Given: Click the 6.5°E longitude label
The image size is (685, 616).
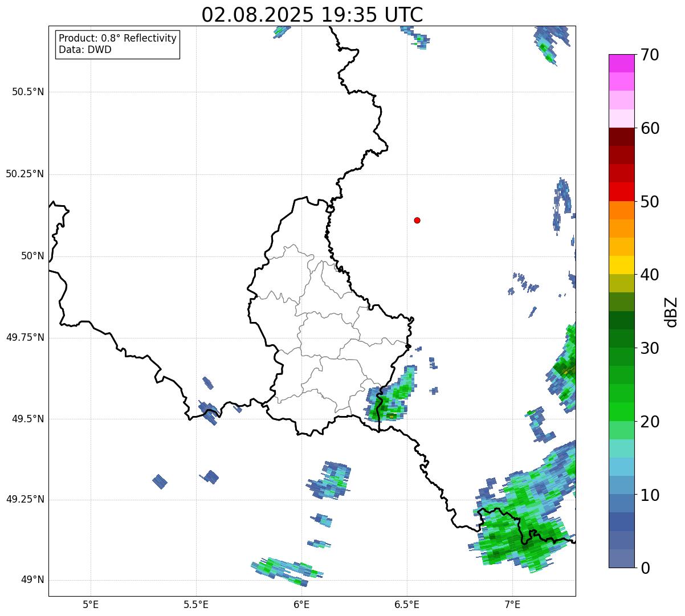Looking at the screenshot, I should click(x=407, y=604).
